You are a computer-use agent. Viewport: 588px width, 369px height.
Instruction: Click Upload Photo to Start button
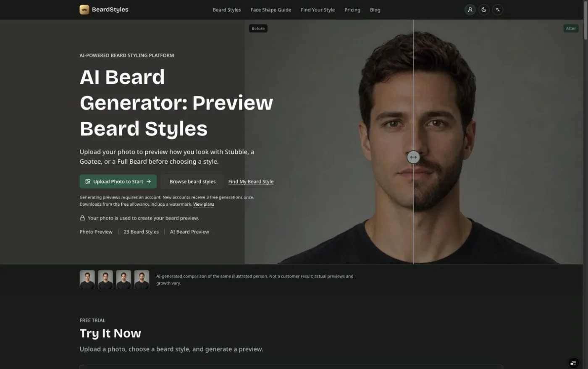tap(118, 181)
